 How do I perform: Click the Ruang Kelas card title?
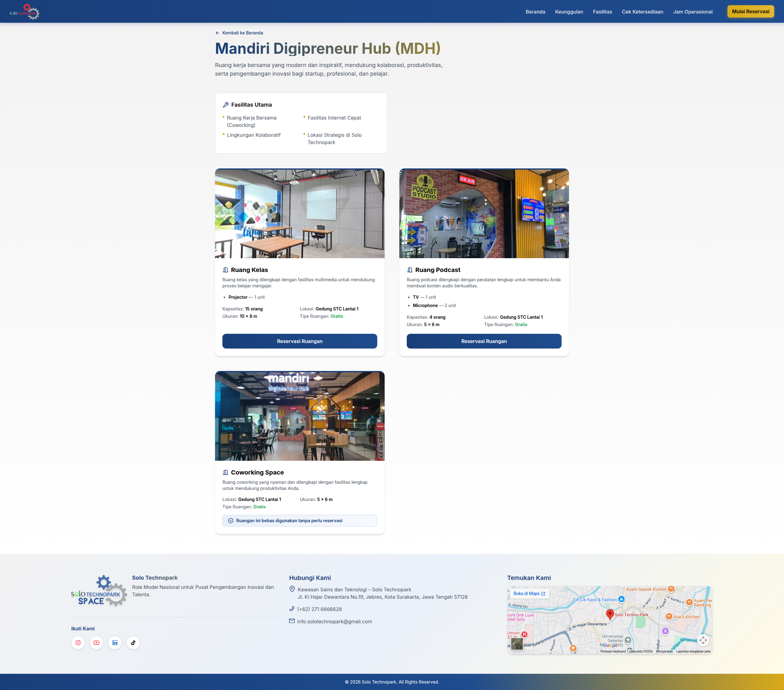[249, 270]
